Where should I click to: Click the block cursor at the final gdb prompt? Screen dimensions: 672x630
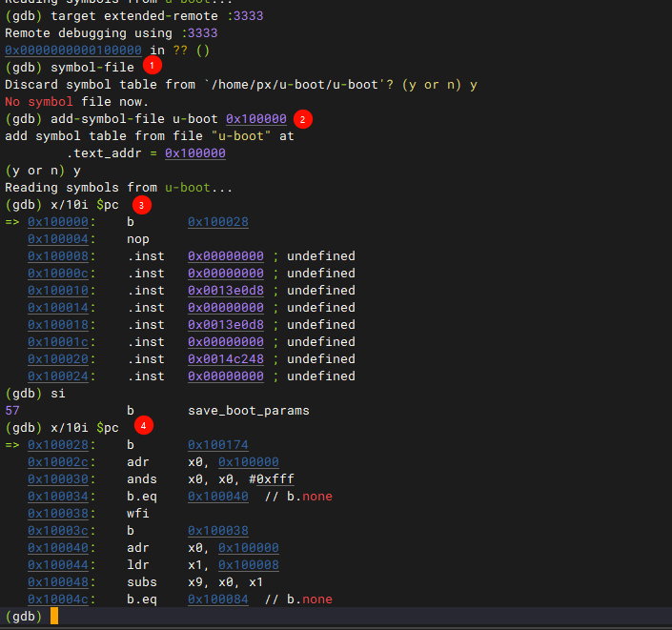pyautogui.click(x=54, y=617)
